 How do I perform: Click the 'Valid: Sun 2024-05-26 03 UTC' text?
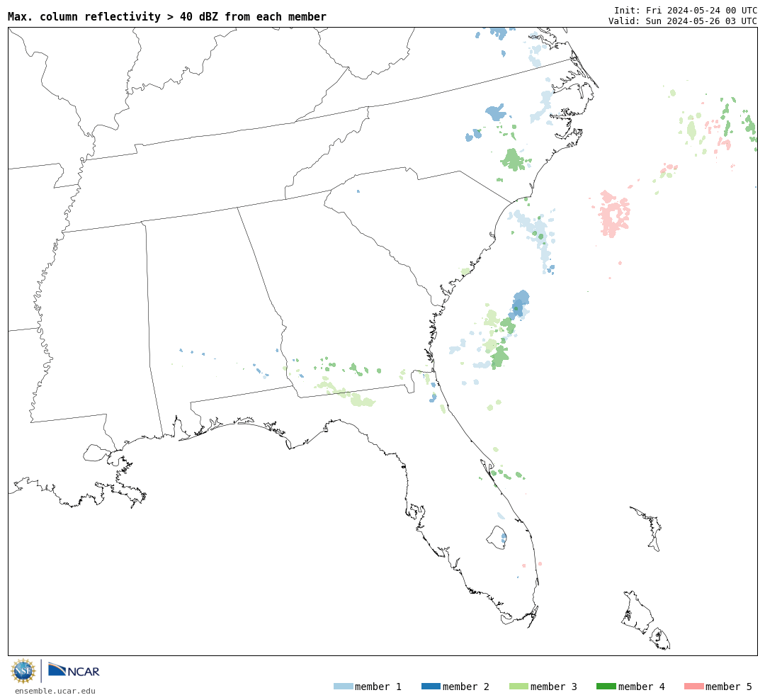coord(683,21)
